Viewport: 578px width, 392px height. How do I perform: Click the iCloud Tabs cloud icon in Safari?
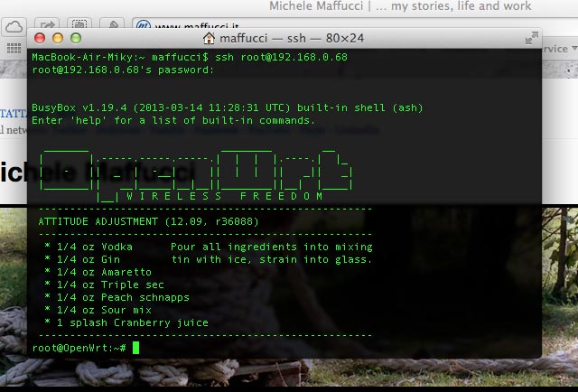coord(14,25)
